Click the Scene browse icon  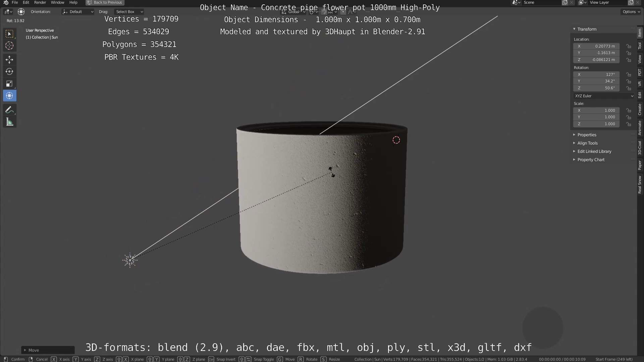(x=516, y=2)
